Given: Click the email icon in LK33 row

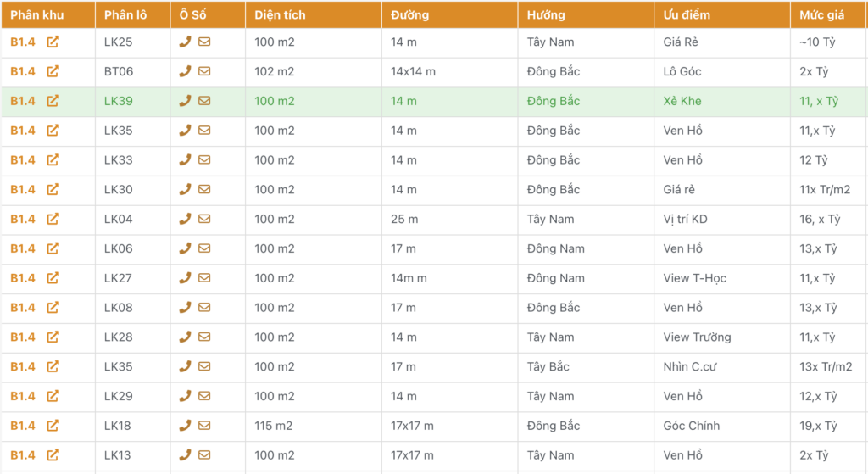Looking at the screenshot, I should coord(204,160).
